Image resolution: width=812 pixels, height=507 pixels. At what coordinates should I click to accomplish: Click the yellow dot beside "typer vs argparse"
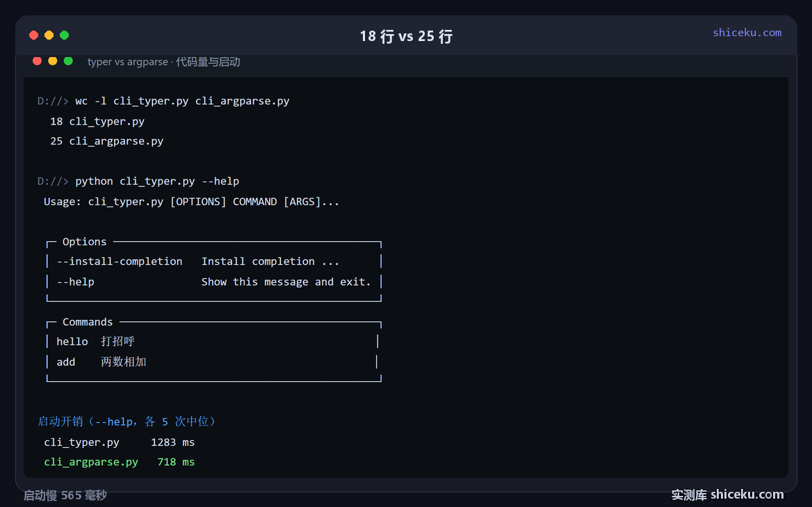coord(53,61)
